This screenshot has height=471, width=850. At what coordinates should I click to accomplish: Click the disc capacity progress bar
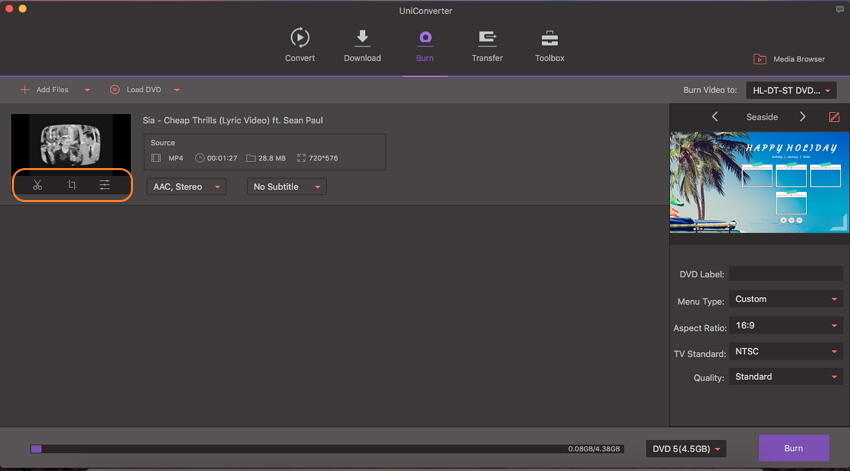tap(327, 449)
